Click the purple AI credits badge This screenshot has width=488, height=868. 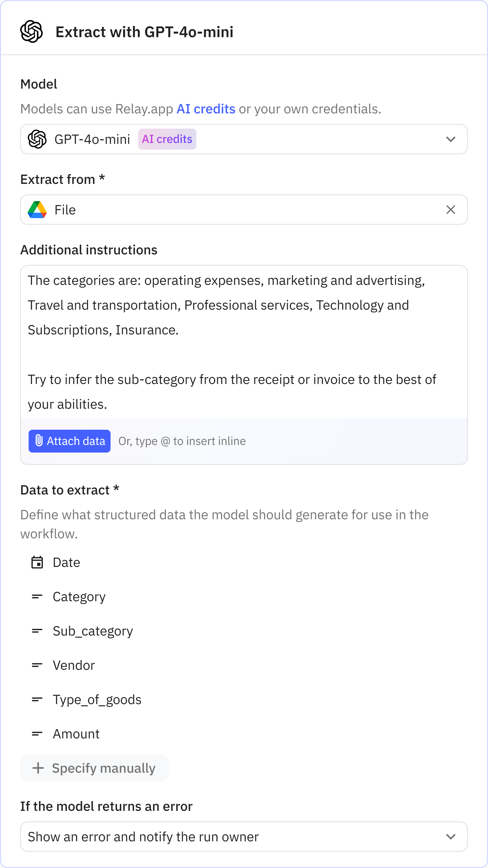pos(167,139)
